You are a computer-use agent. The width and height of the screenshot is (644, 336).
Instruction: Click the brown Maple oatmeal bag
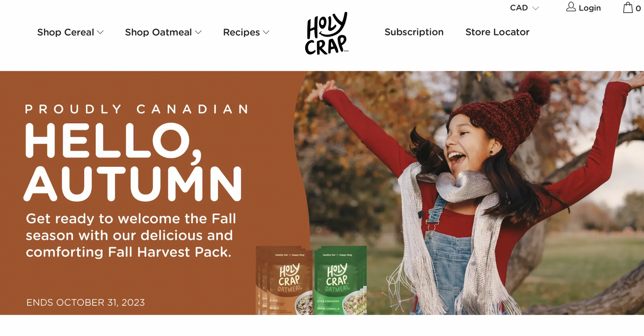point(284,280)
